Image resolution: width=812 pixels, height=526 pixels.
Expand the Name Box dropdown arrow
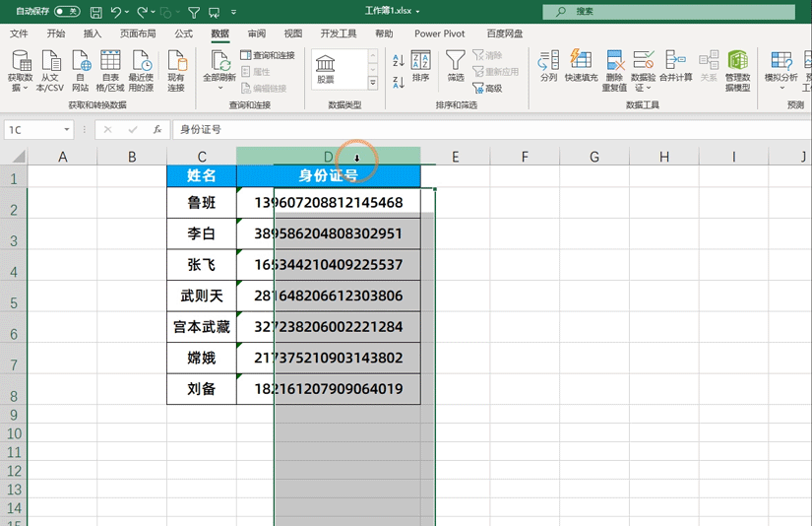(67, 129)
